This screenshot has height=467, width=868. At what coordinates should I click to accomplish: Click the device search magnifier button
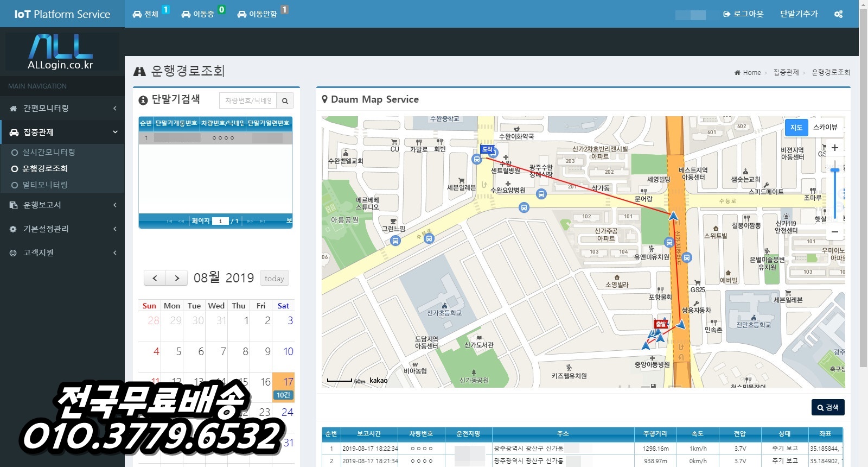click(285, 100)
